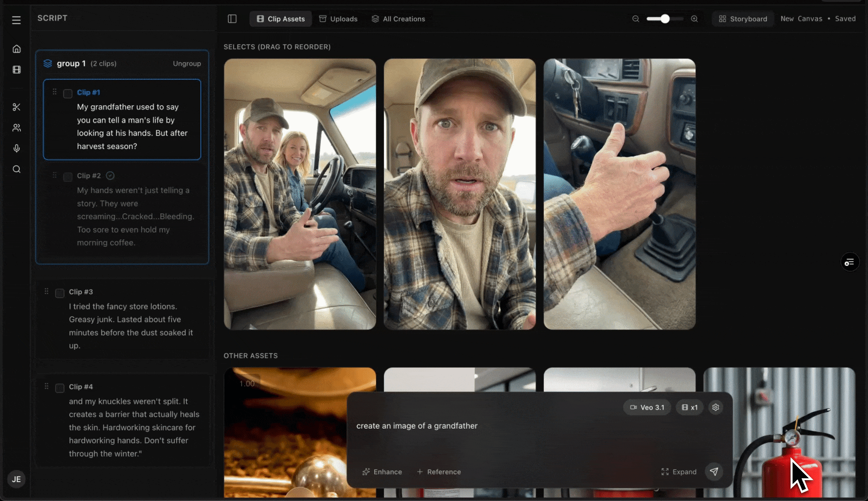Viewport: 868px width, 501px height.
Task: Expand the prompt input box
Action: (x=679, y=472)
